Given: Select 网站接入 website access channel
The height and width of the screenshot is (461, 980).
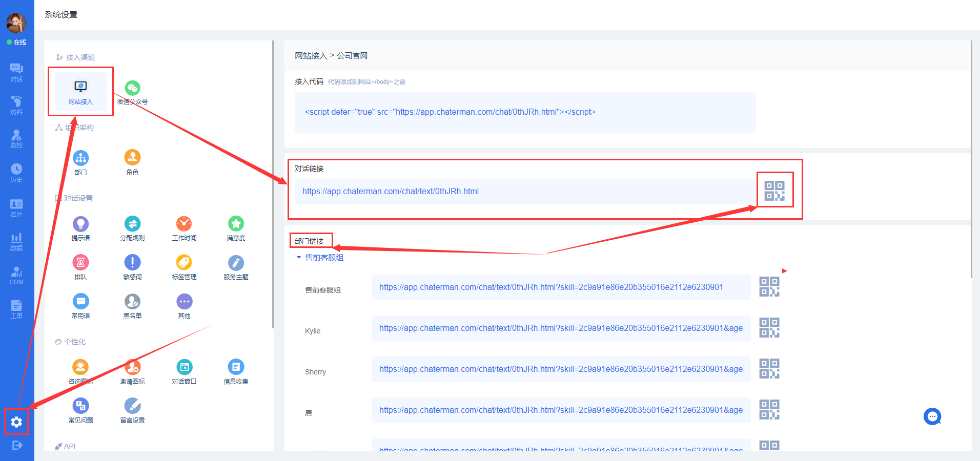Looking at the screenshot, I should point(80,92).
